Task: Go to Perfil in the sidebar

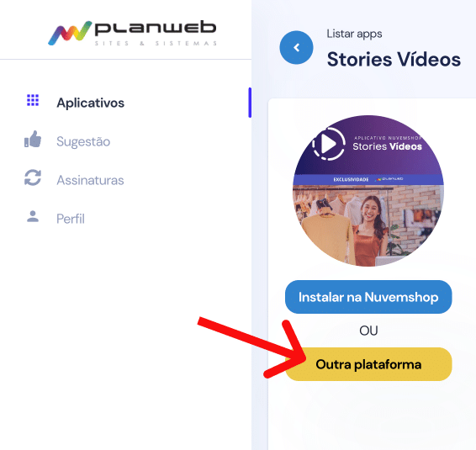Action: [71, 219]
